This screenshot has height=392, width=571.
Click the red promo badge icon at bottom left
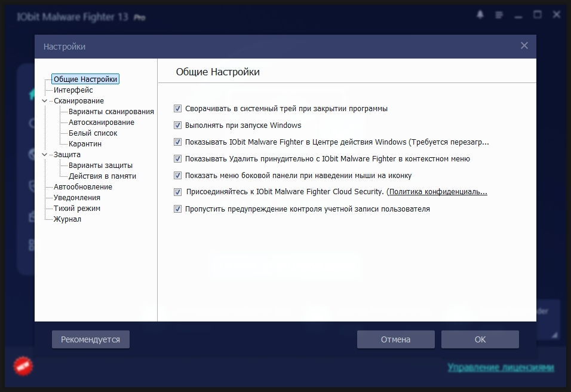[x=23, y=366]
